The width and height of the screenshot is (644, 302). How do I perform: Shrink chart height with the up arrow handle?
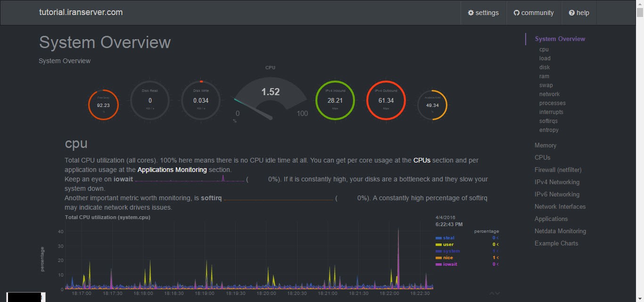point(492,294)
